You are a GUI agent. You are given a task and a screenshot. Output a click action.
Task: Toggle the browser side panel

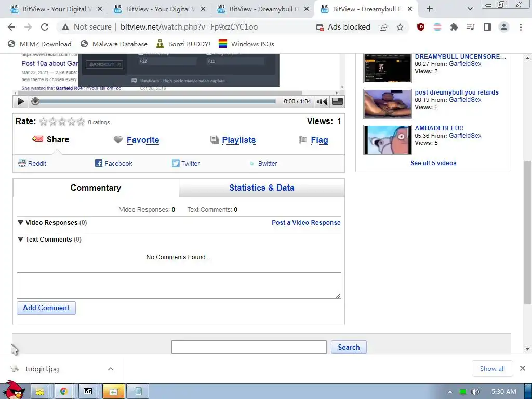point(487,27)
